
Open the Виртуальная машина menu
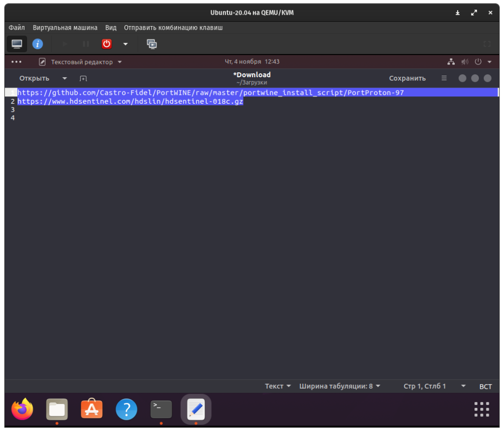pyautogui.click(x=65, y=28)
